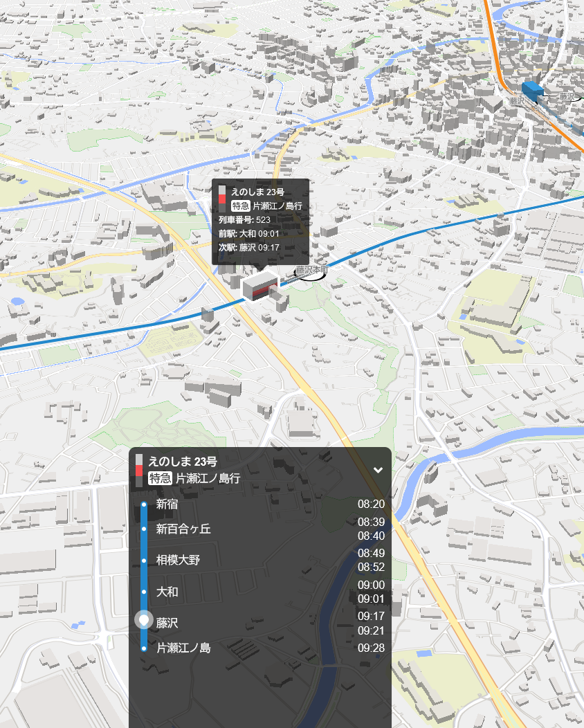Click the gray-red Enoshima 23 train on the map
Viewport: 584px width, 728px height.
259,286
